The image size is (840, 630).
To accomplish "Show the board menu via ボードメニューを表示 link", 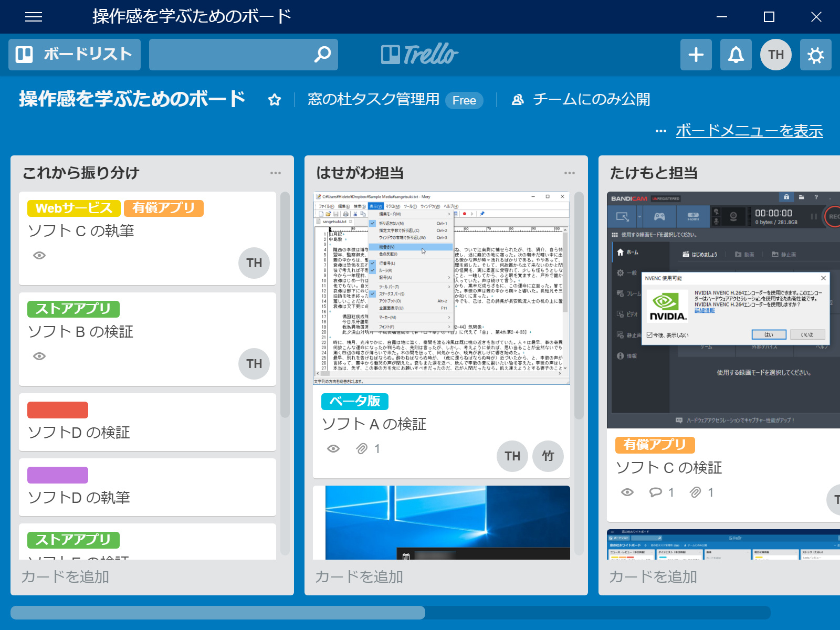I will point(749,131).
